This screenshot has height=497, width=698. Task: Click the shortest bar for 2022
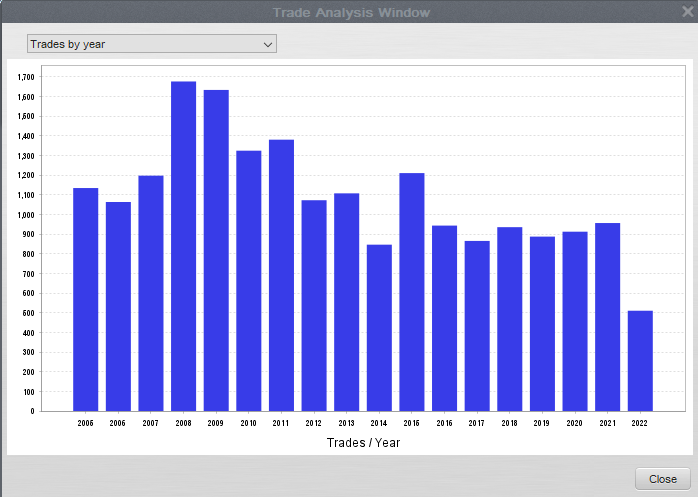coord(640,360)
